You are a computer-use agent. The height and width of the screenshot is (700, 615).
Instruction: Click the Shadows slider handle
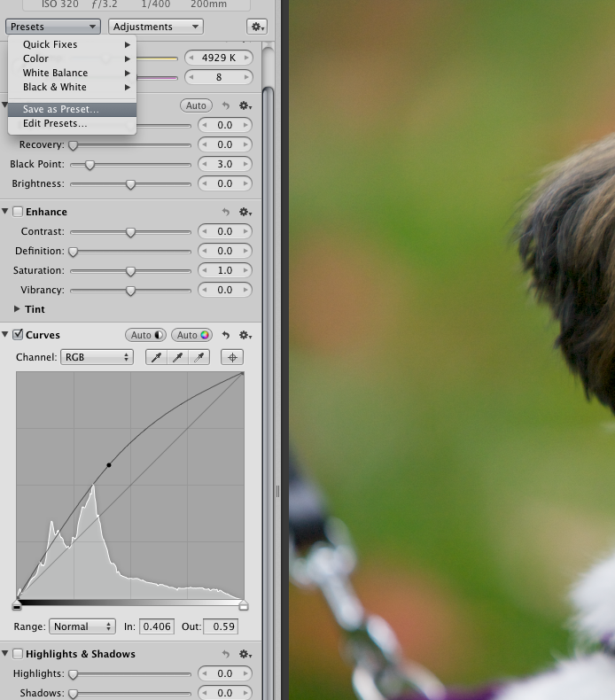pos(73,694)
